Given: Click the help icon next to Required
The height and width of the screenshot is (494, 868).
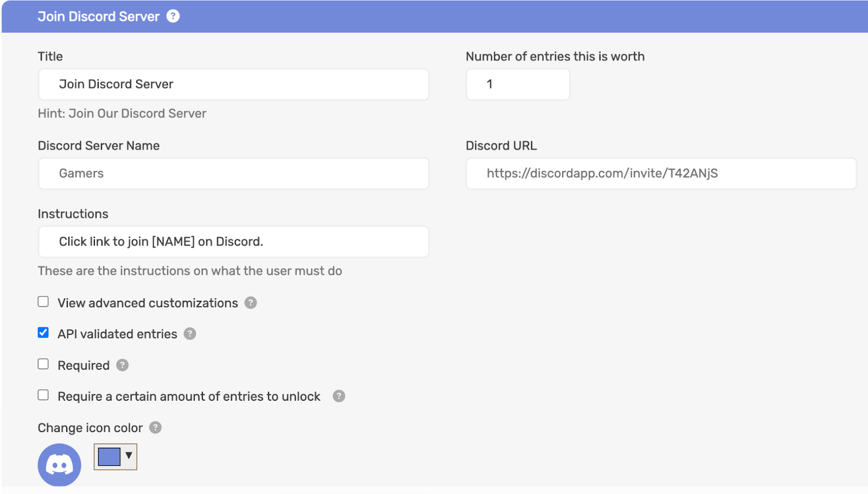Looking at the screenshot, I should (x=123, y=365).
